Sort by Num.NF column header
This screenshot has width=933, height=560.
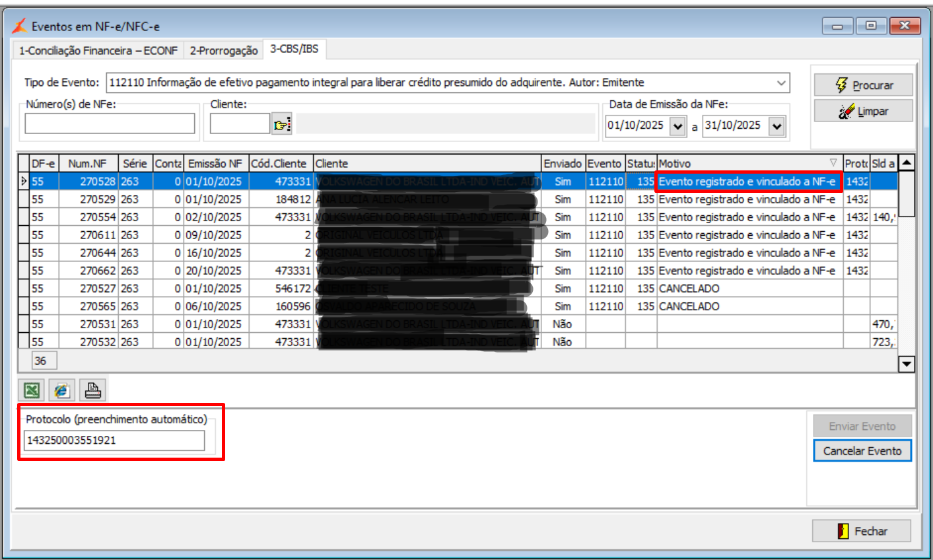(88, 163)
